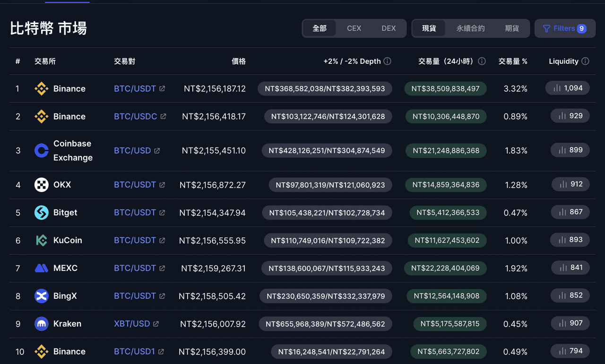605x364 pixels.
Task: Click BingX liquidity score 852 badge
Action: pyautogui.click(x=570, y=295)
